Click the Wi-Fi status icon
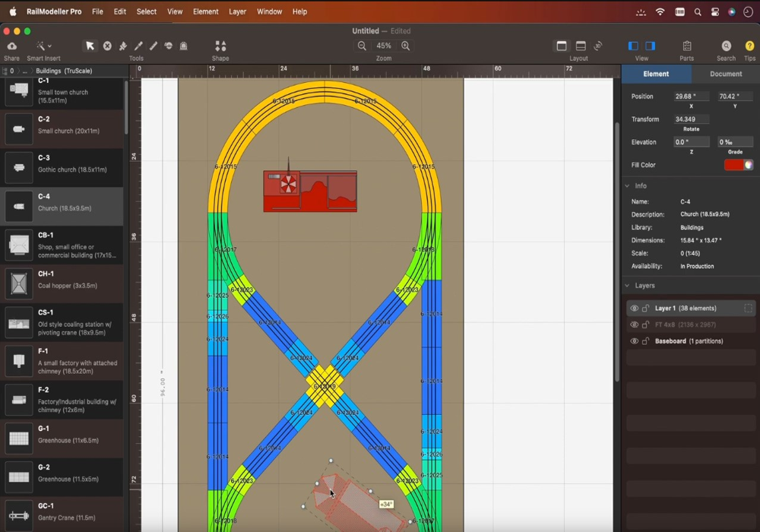 point(660,12)
